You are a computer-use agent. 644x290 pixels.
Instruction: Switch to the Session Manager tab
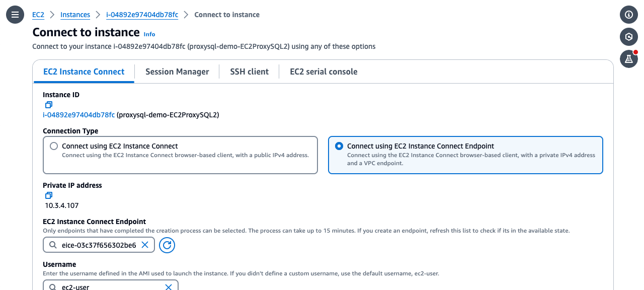[177, 71]
